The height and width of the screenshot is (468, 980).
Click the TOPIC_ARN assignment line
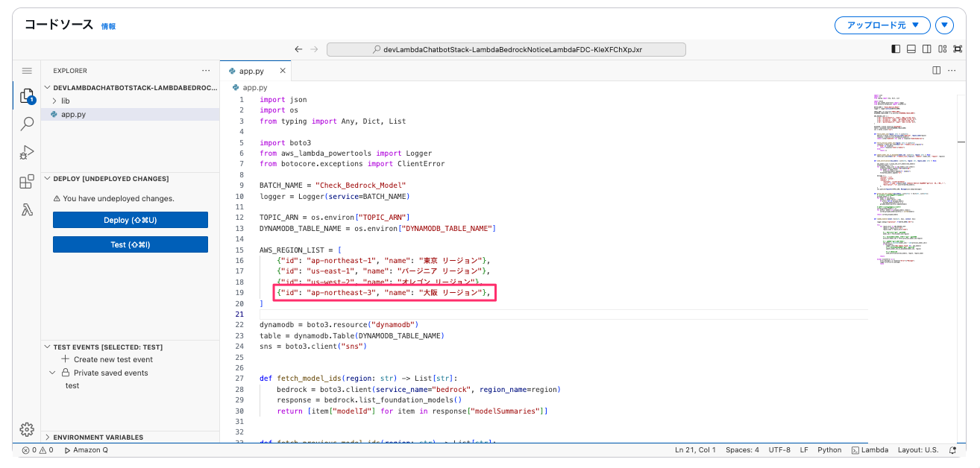pyautogui.click(x=336, y=217)
